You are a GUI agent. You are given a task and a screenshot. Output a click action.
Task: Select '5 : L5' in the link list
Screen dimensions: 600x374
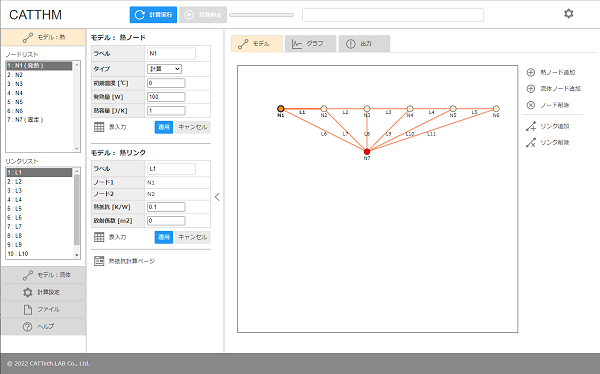[39, 209]
